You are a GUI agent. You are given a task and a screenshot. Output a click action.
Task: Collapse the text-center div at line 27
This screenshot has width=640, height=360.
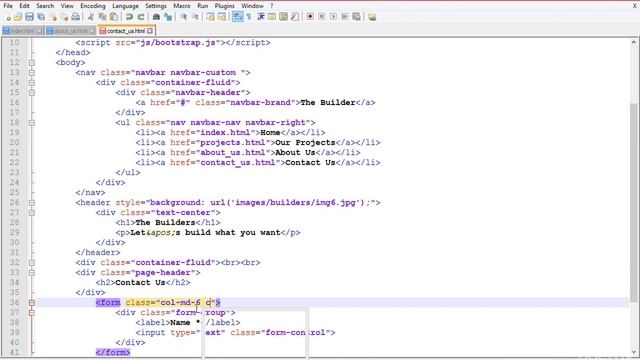(x=31, y=213)
